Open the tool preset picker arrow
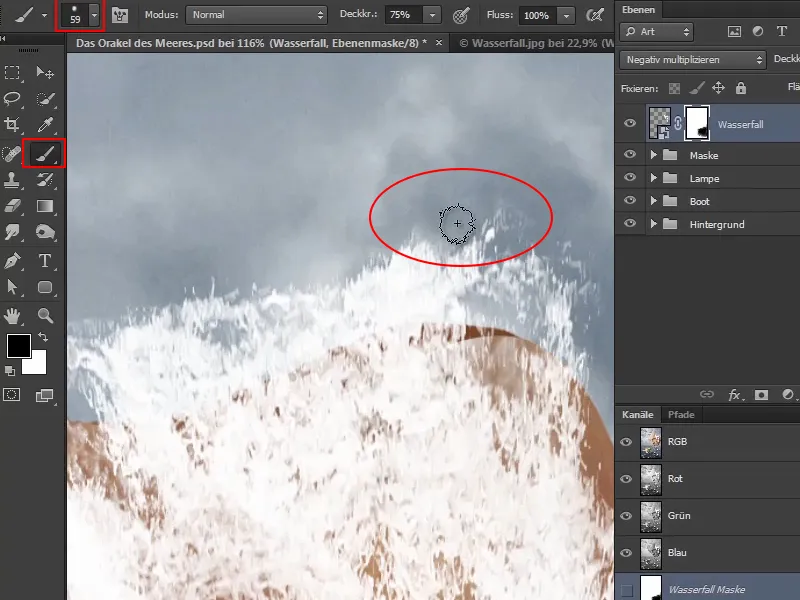The image size is (800, 600). coord(44,15)
